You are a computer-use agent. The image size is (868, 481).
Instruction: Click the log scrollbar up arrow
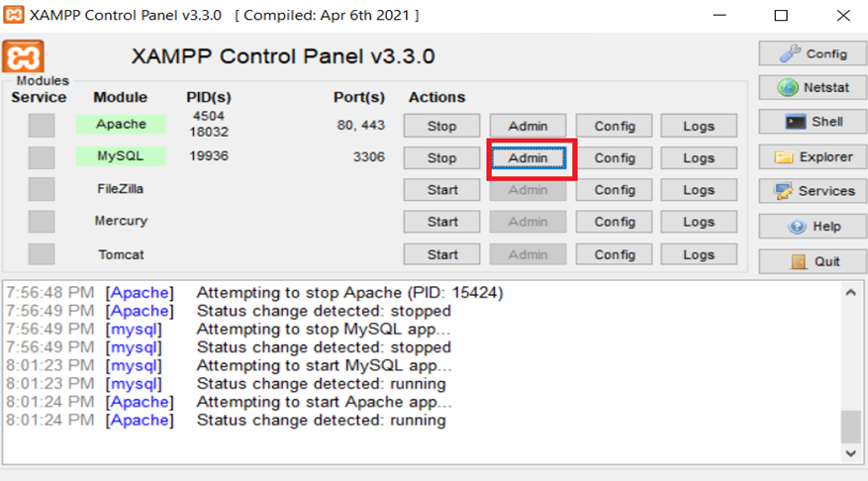pos(851,292)
